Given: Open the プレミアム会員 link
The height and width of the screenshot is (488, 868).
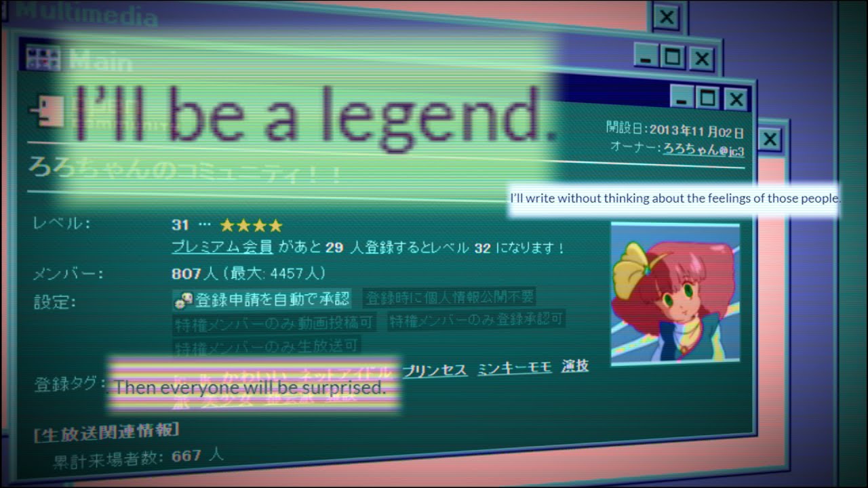Looking at the screenshot, I should [x=222, y=247].
